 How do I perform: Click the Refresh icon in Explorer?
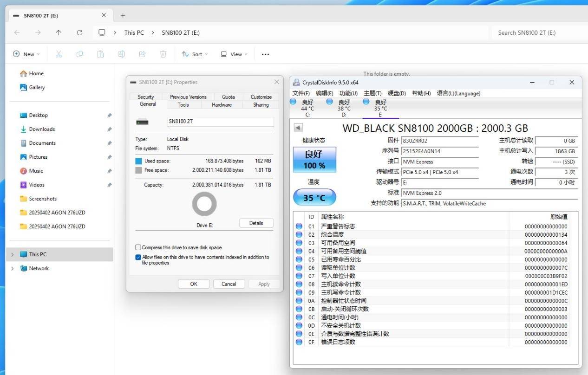[79, 32]
